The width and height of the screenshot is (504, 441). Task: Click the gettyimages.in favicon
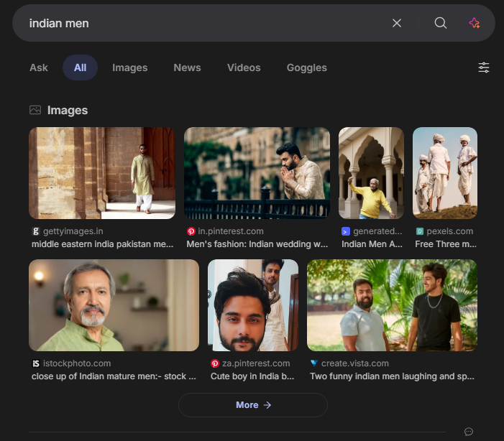coord(36,231)
